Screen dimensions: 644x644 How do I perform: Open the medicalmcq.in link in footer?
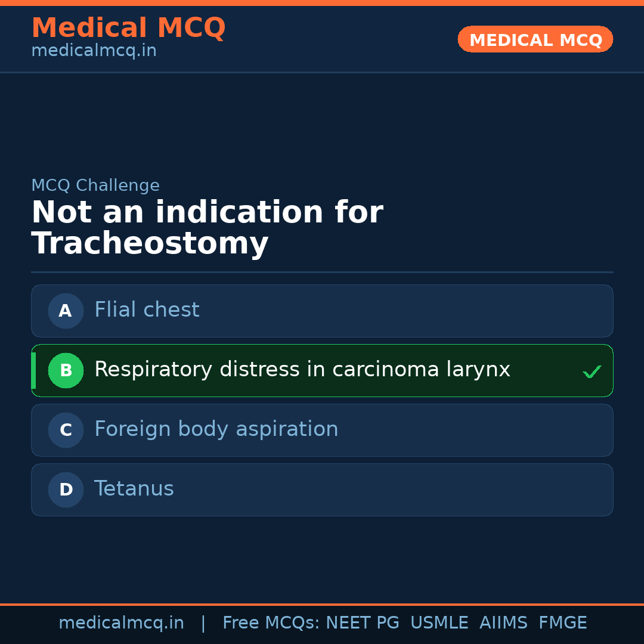[121, 623]
